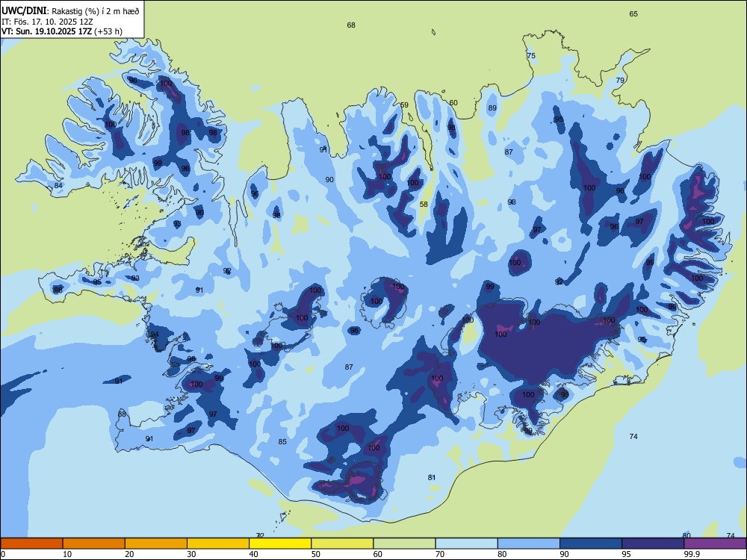Click the humidity value '88' on the map
747x560 pixels.
pos(123,414)
